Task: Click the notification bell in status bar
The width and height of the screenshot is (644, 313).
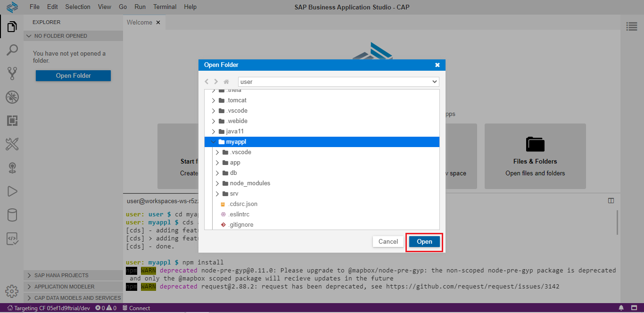Action: 621,308
